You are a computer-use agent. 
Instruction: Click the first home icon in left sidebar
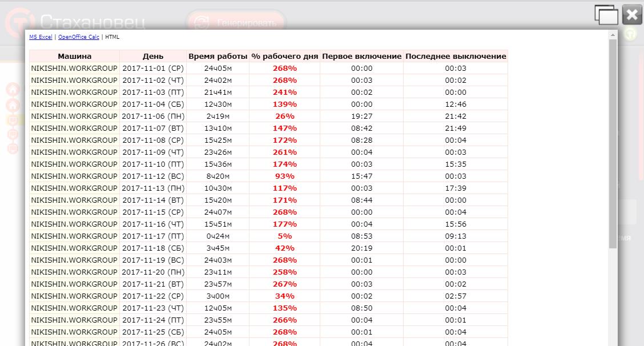click(x=13, y=89)
